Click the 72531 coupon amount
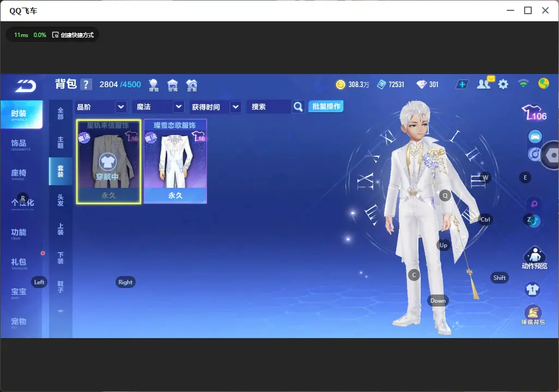 [397, 84]
